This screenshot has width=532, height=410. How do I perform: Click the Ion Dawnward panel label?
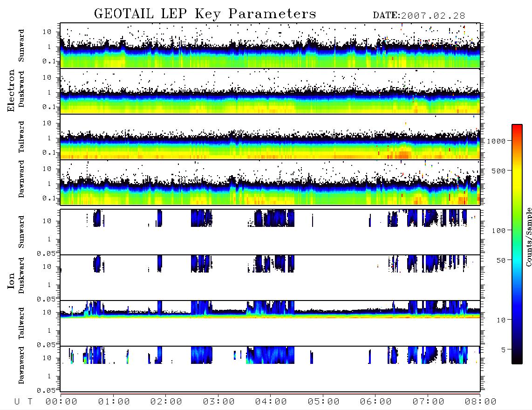pyautogui.click(x=21, y=365)
